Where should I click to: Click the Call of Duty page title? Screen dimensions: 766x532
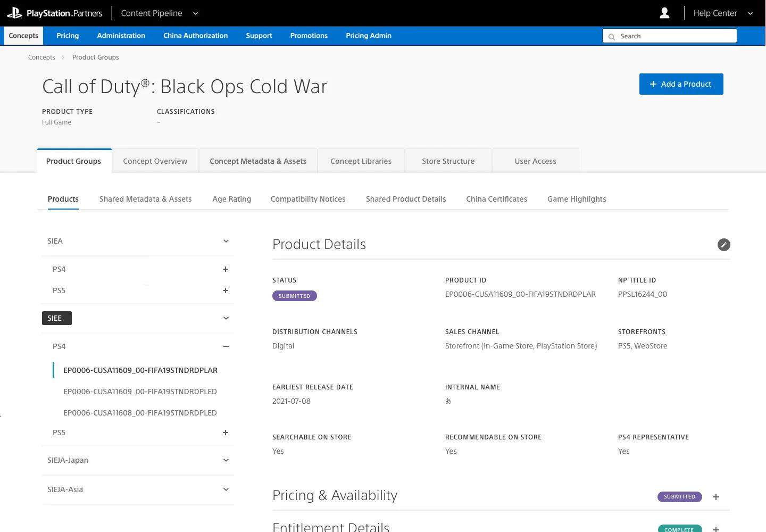(185, 87)
